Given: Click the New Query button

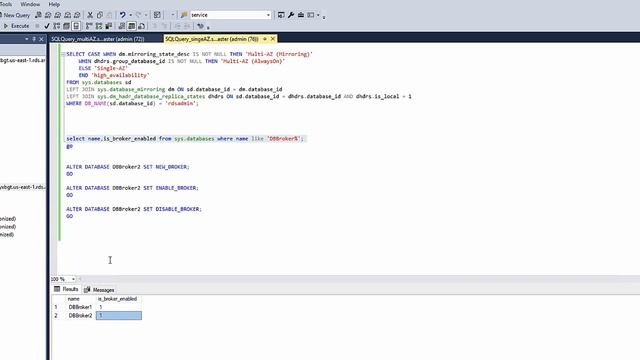Looking at the screenshot, I should (x=15, y=15).
